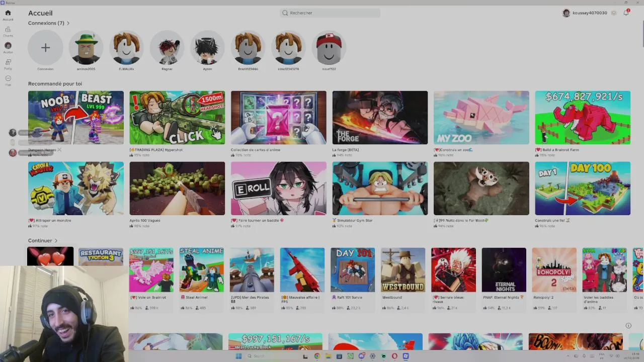Open the notifications bell icon
The width and height of the screenshot is (644, 362).
pos(626,13)
